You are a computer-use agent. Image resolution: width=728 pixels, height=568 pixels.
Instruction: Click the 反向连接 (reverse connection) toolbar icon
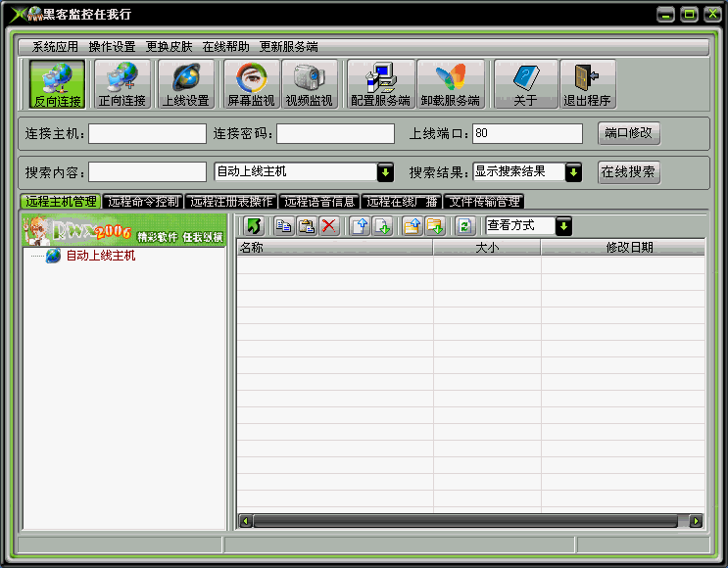pyautogui.click(x=58, y=84)
